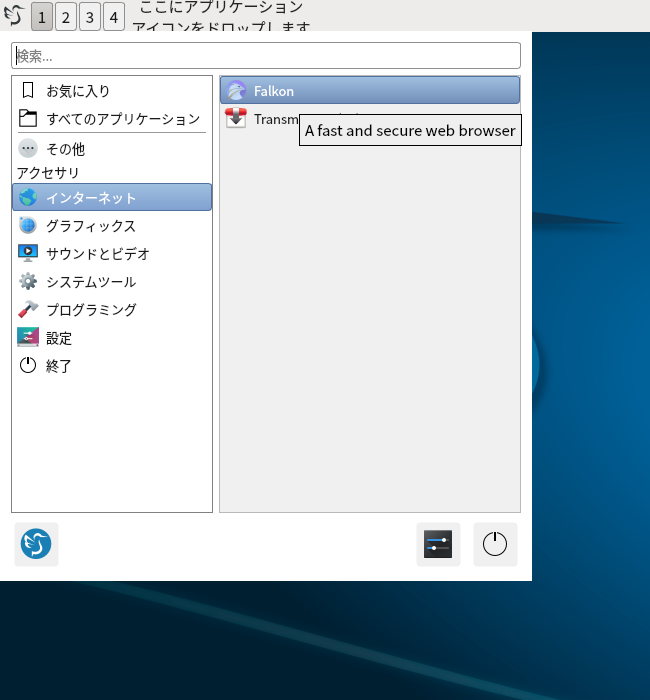Select the グラフィックス category

click(112, 225)
